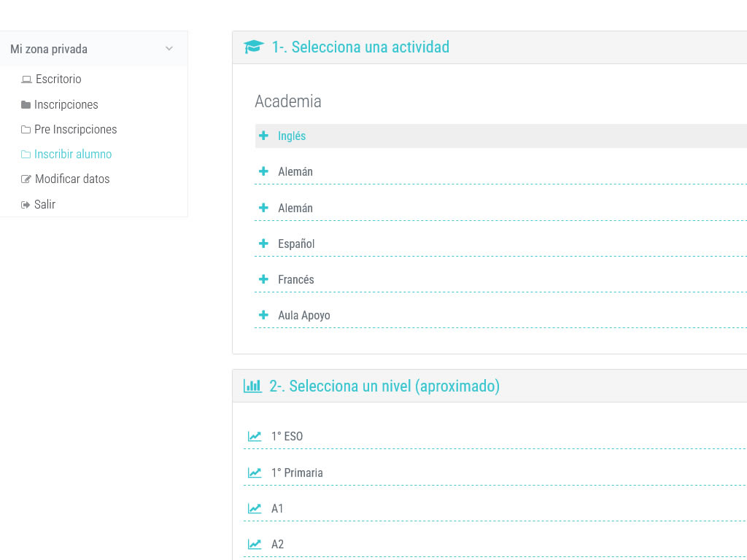
Task: Expand the Español activity plus sign
Action: pos(264,244)
